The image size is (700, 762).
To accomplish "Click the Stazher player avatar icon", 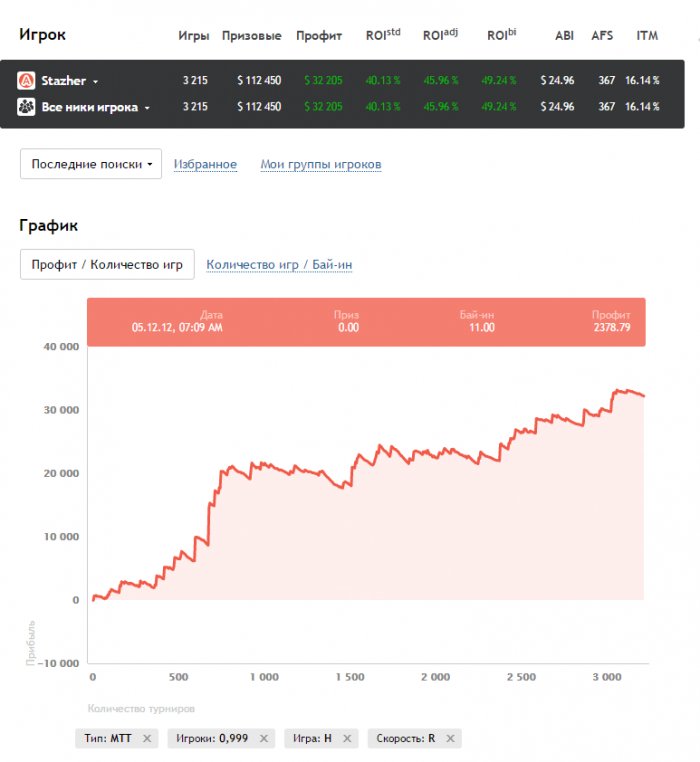I will [26, 81].
